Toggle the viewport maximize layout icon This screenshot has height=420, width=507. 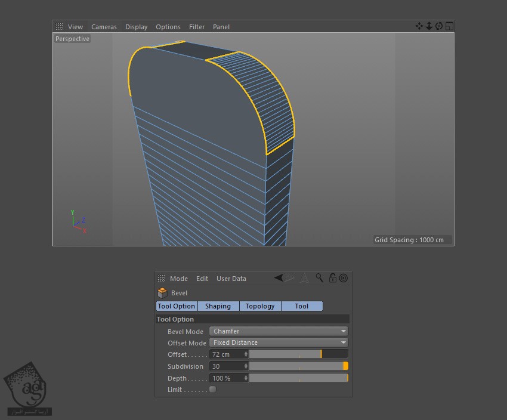click(449, 26)
